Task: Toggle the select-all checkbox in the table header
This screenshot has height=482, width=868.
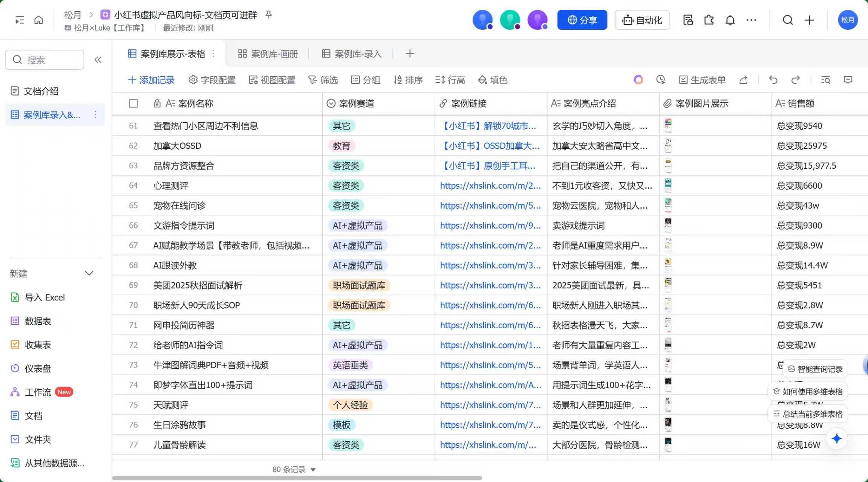Action: pos(133,104)
